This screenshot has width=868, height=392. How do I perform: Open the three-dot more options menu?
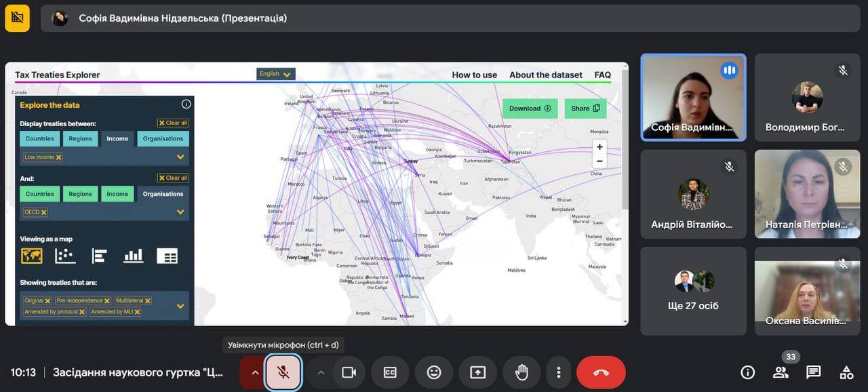click(558, 372)
